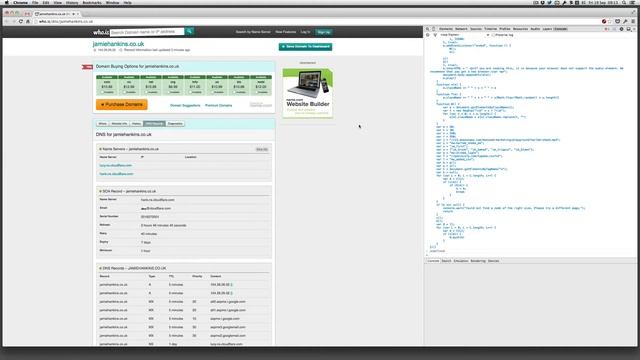Collapse the Name Servers section

pyautogui.click(x=100, y=149)
